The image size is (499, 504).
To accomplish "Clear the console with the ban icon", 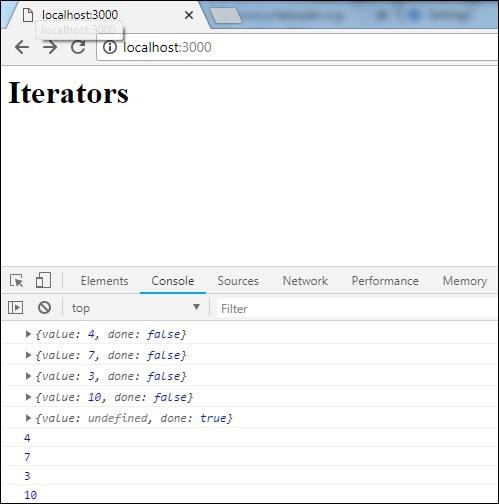I will point(44,307).
